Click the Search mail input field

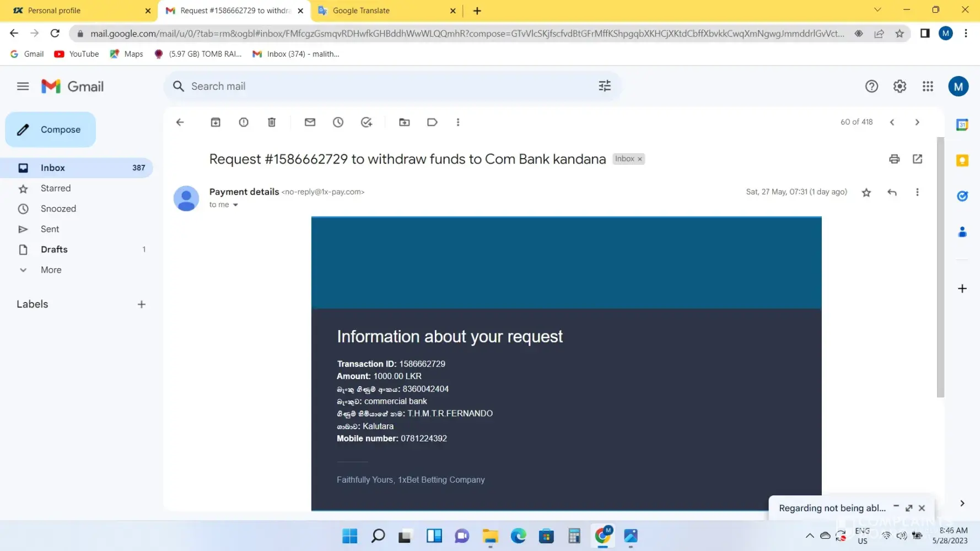point(386,87)
